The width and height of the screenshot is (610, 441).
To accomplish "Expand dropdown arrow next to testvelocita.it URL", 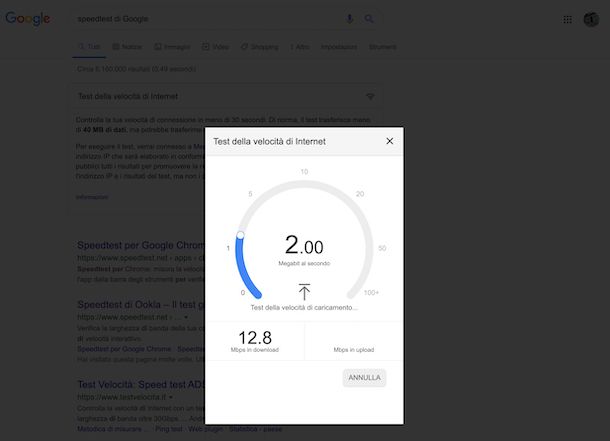I will 171,397.
